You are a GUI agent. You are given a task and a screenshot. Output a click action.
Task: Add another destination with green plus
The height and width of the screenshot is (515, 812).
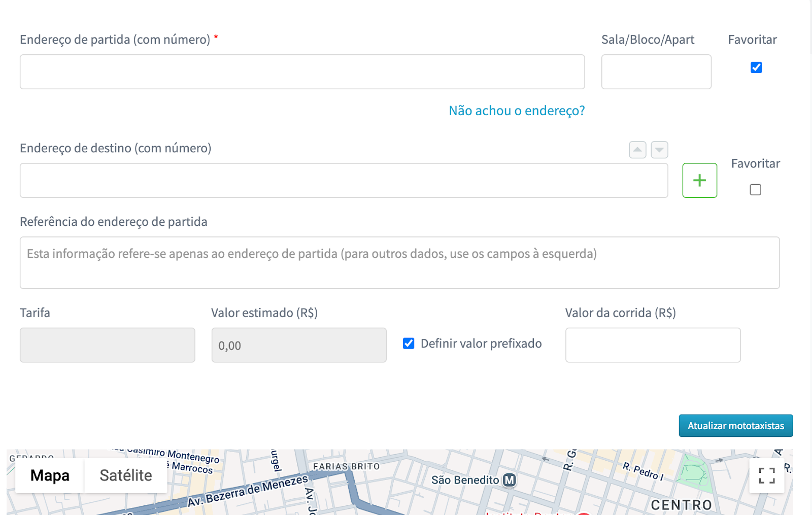tap(699, 180)
